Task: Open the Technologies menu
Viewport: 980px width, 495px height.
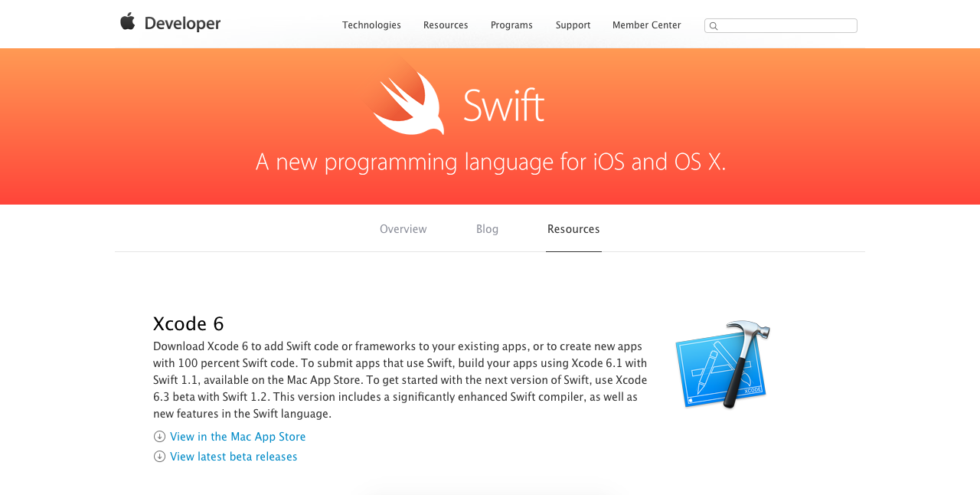Action: pos(371,25)
